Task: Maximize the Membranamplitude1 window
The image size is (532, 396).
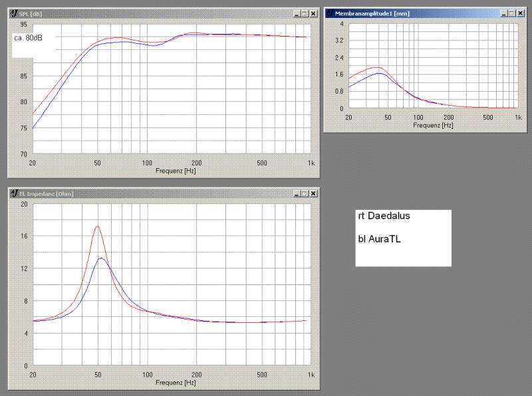Action: [513, 13]
